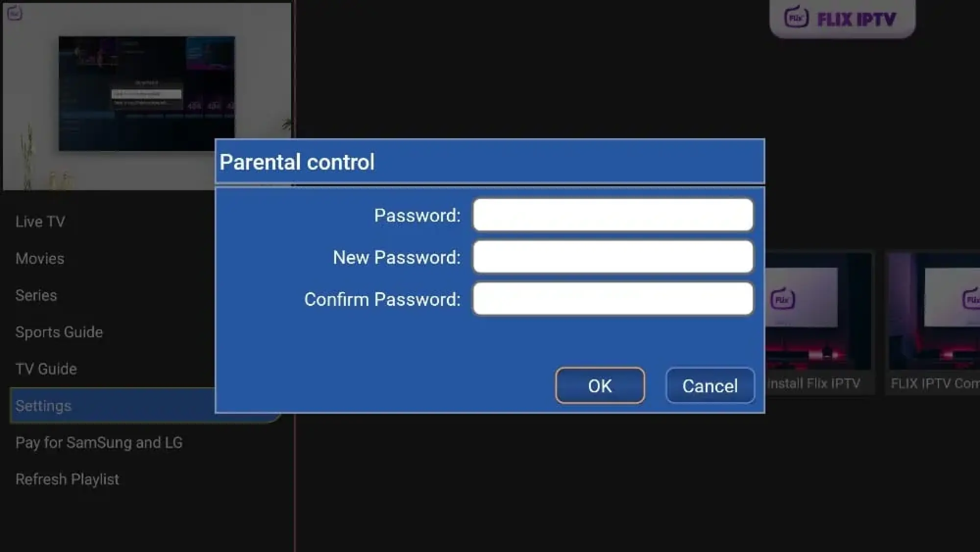
Task: Select Pay for SamSung and LG
Action: tap(99, 442)
